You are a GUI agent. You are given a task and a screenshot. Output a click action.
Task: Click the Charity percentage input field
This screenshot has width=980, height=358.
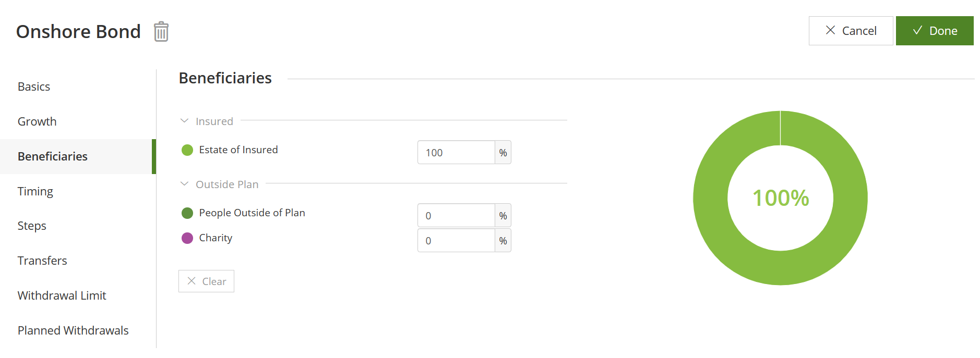(456, 241)
